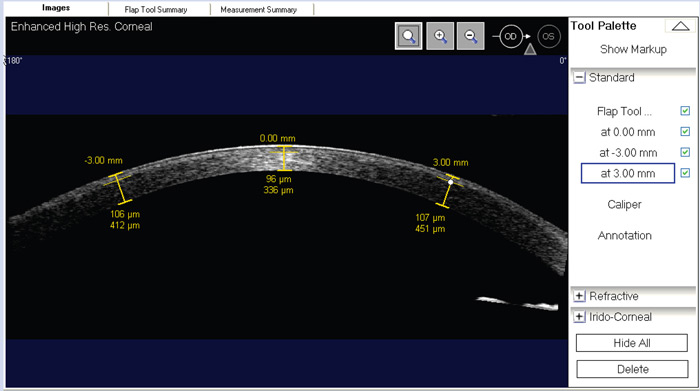
Task: Click the 0.00 mm flap marker on cornea
Action: pos(284,158)
